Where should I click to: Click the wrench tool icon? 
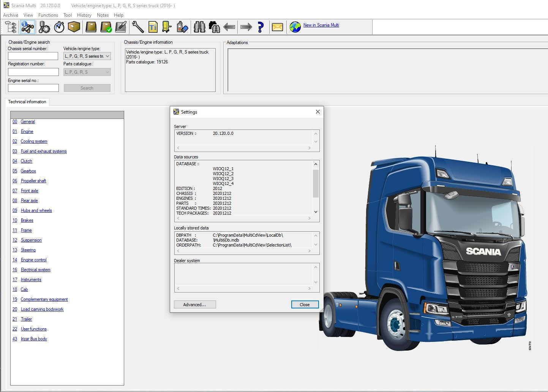tap(138, 27)
